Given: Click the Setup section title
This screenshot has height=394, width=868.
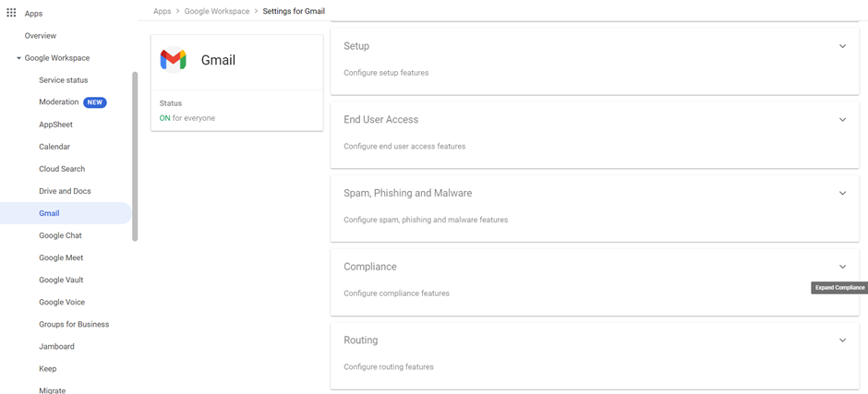Looking at the screenshot, I should pyautogui.click(x=356, y=46).
